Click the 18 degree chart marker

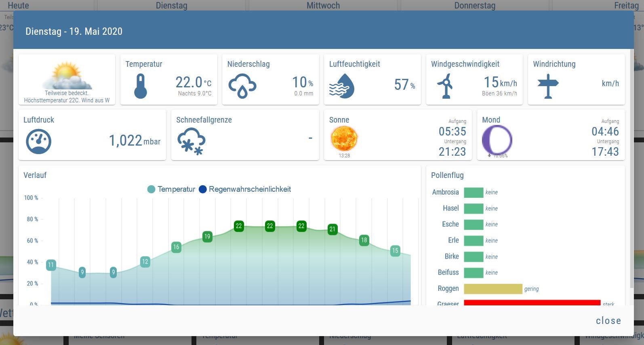tap(364, 240)
